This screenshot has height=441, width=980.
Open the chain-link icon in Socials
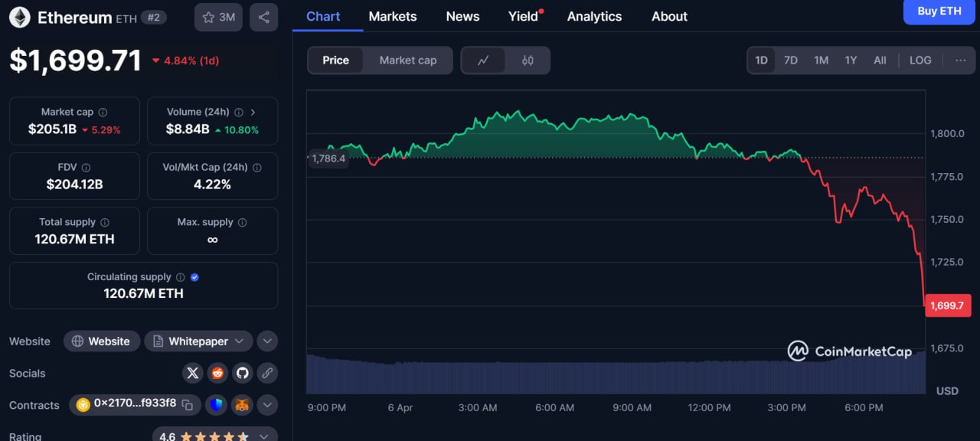[267, 373]
